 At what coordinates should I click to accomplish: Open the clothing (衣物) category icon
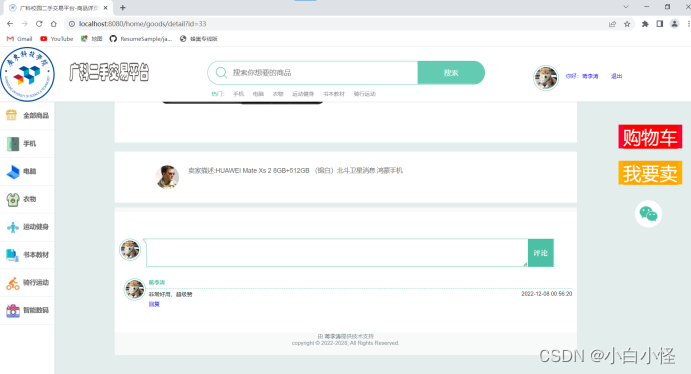click(13, 199)
